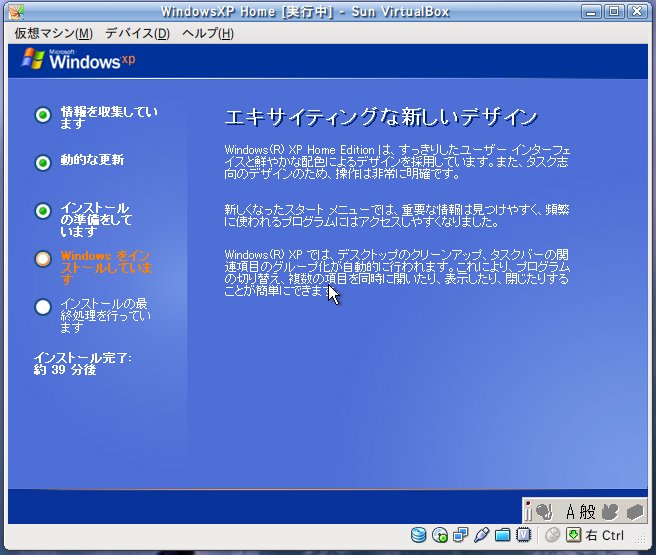Click the window resize grip in the corner
Image resolution: width=656 pixels, height=555 pixels.
pyautogui.click(x=640, y=539)
